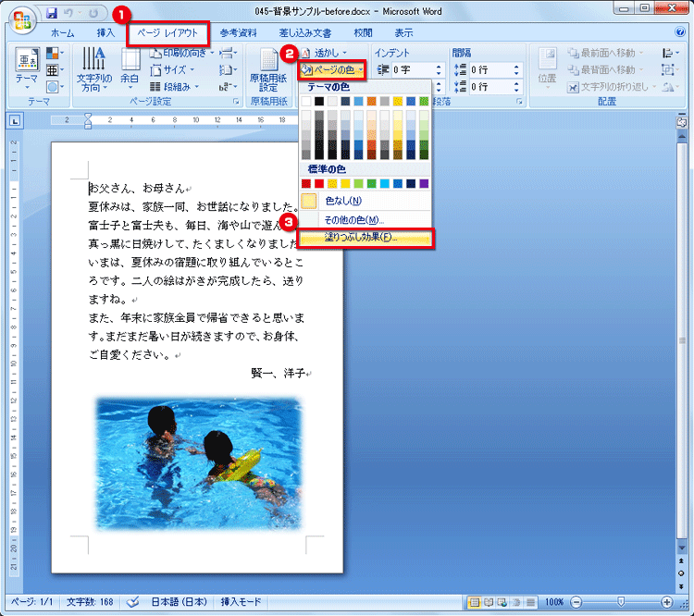Open the 差し込み文書 tab

click(305, 32)
